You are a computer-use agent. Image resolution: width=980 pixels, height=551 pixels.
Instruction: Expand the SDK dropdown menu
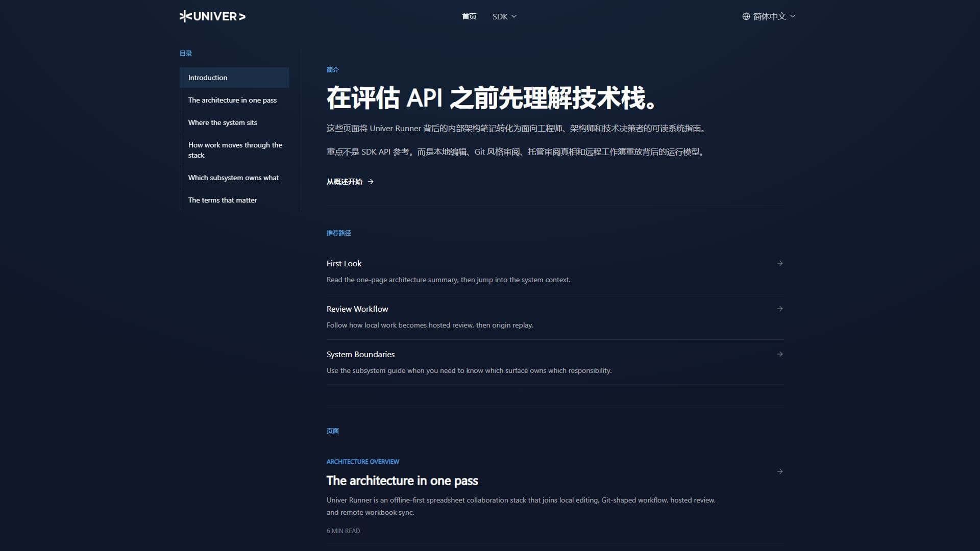[x=504, y=16]
